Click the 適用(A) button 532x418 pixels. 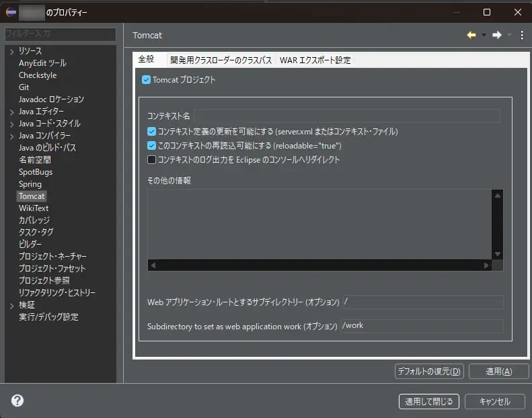point(498,372)
